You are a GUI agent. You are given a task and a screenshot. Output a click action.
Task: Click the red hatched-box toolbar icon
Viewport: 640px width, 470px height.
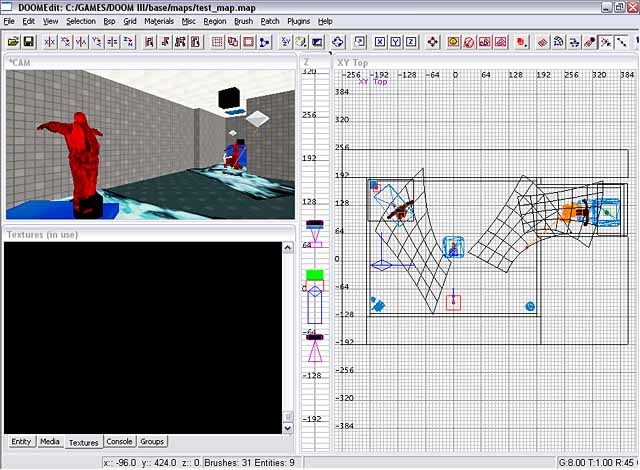point(500,42)
